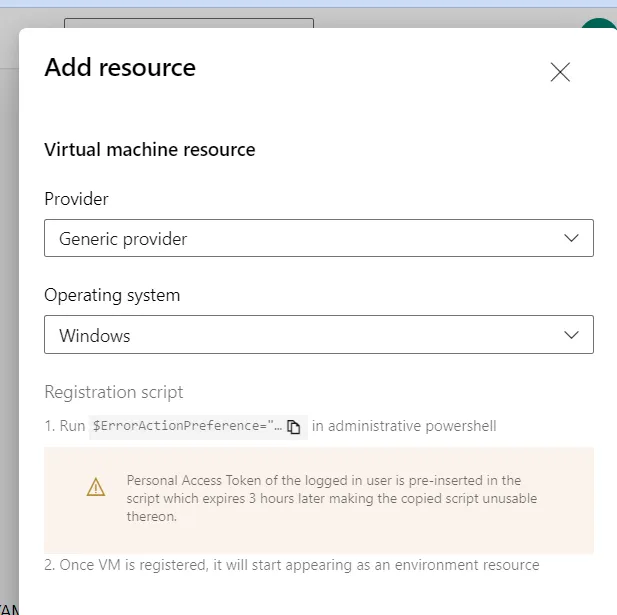Click the Virtual machine resource heading

point(150,150)
